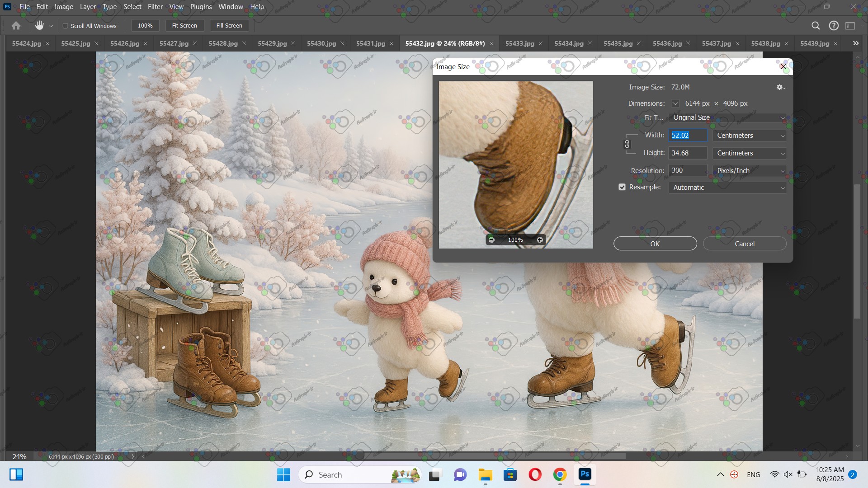Zoom out the preview with minus icon
Image resolution: width=868 pixels, height=488 pixels.
tap(492, 240)
